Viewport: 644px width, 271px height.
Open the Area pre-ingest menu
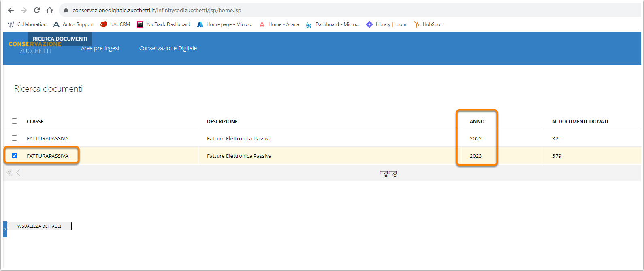[100, 48]
